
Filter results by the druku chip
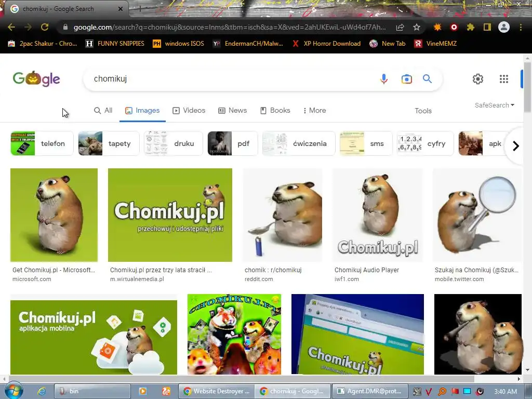[174, 143]
